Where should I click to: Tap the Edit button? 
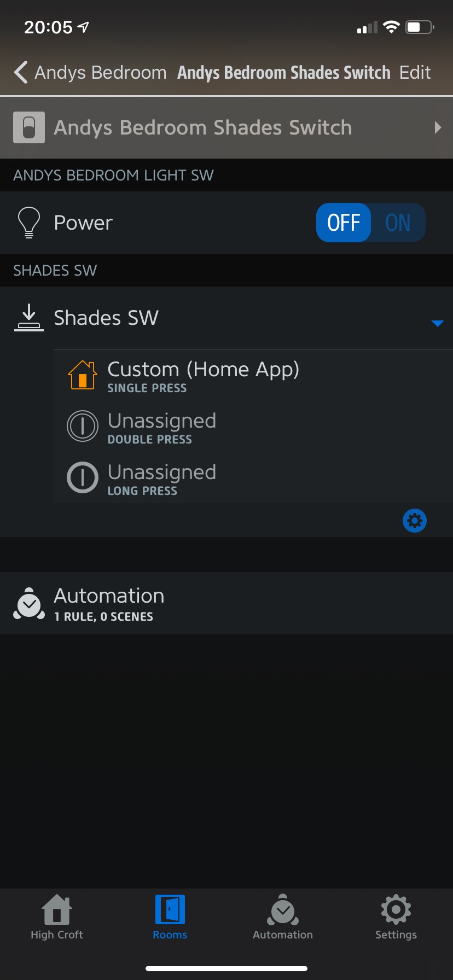pos(415,72)
